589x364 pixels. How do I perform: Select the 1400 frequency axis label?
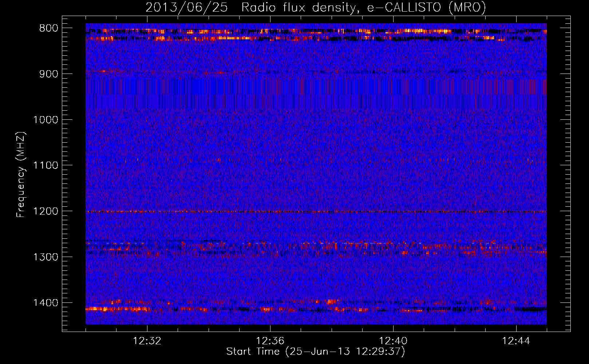46,302
